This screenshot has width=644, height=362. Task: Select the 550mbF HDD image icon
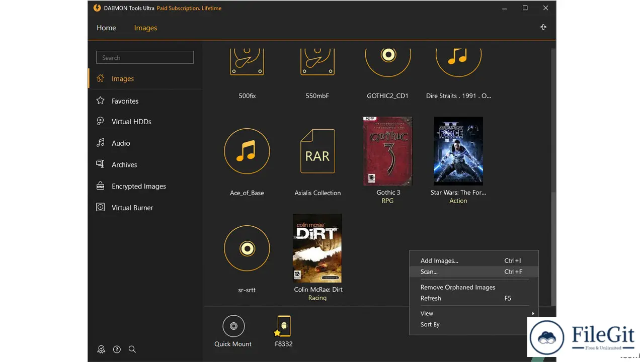317,62
